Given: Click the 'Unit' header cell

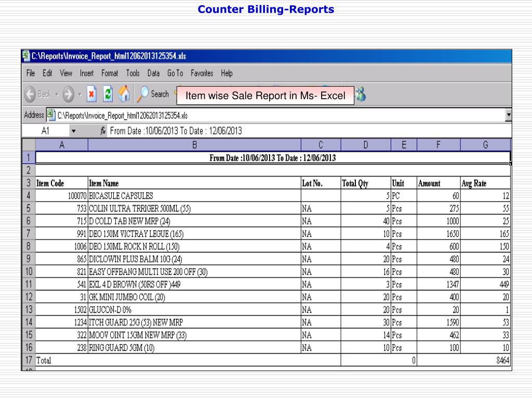Looking at the screenshot, I should pyautogui.click(x=404, y=183).
